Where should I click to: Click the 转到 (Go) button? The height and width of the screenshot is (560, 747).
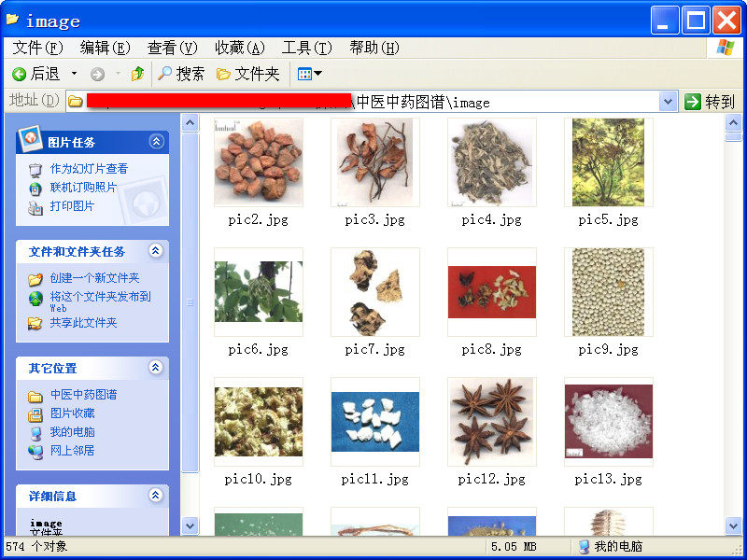(x=710, y=102)
